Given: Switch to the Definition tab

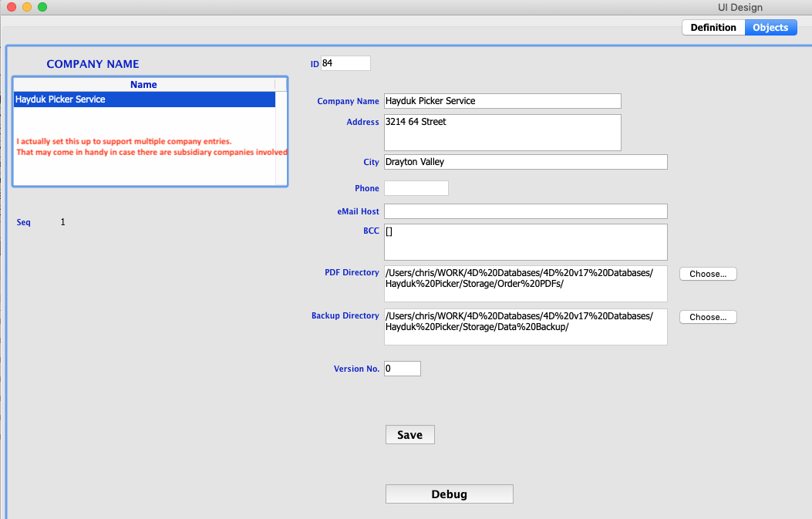Looking at the screenshot, I should tap(713, 28).
